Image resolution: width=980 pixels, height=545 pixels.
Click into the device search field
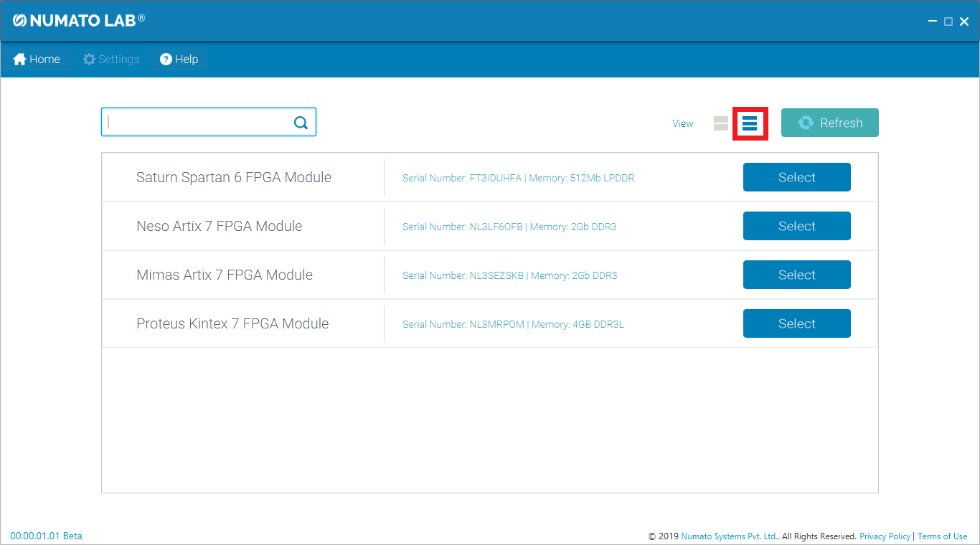click(x=197, y=123)
